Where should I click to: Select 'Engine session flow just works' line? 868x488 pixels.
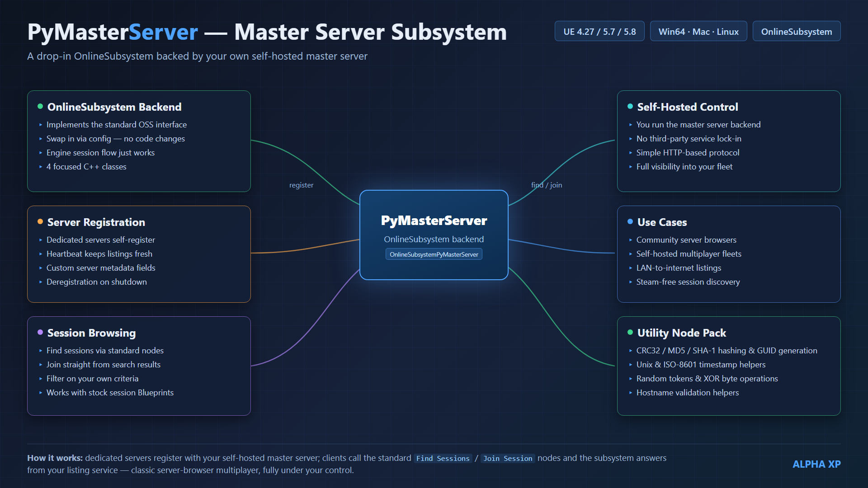click(100, 153)
